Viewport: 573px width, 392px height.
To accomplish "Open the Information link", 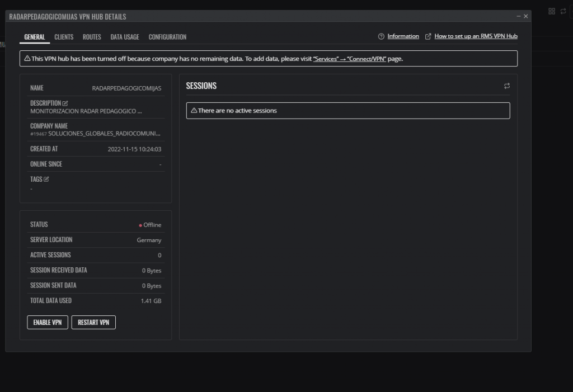I will coord(403,36).
